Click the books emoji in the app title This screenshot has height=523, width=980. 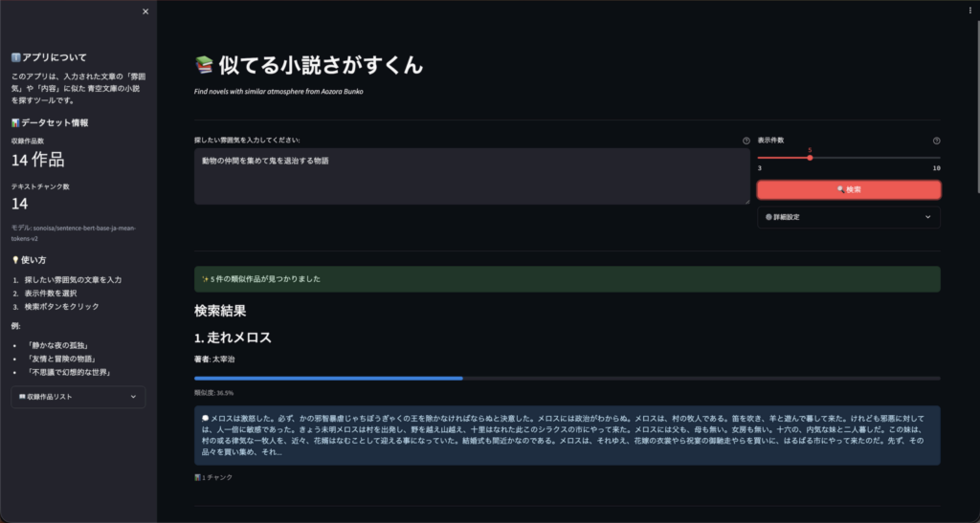(x=204, y=66)
